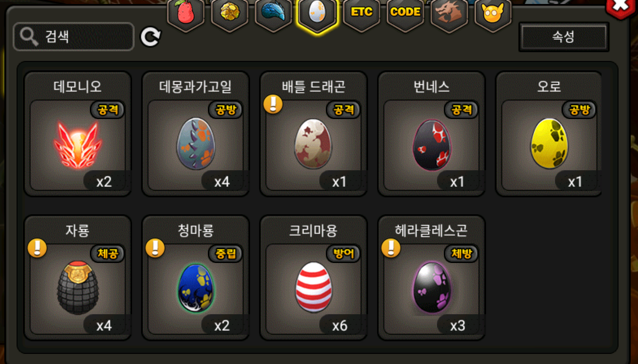Click the refresh arrow icon

[x=150, y=37]
